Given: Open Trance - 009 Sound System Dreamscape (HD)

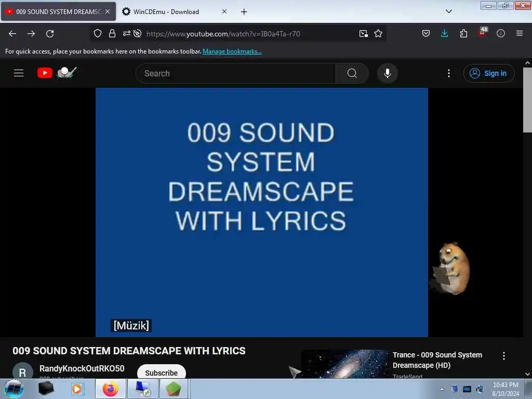Looking at the screenshot, I should [x=437, y=360].
